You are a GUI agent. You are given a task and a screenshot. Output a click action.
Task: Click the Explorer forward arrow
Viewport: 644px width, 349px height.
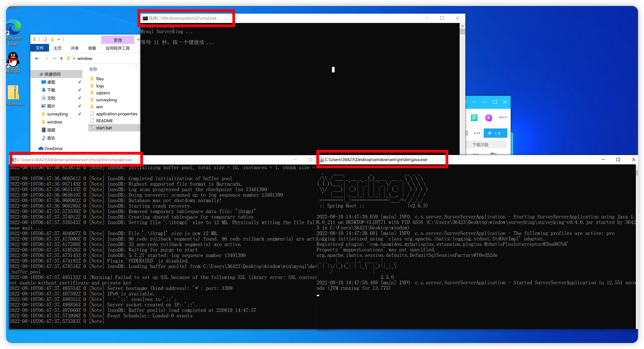click(x=47, y=59)
